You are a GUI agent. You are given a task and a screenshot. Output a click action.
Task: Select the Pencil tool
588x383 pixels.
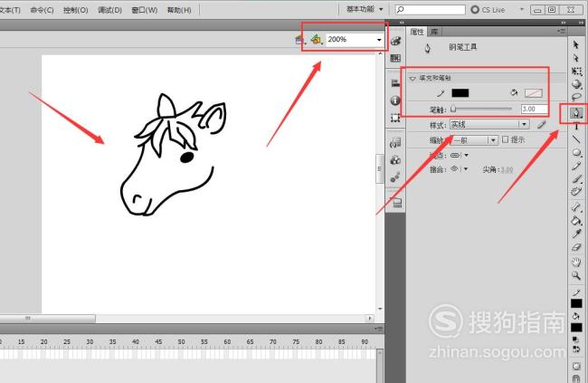(x=576, y=166)
